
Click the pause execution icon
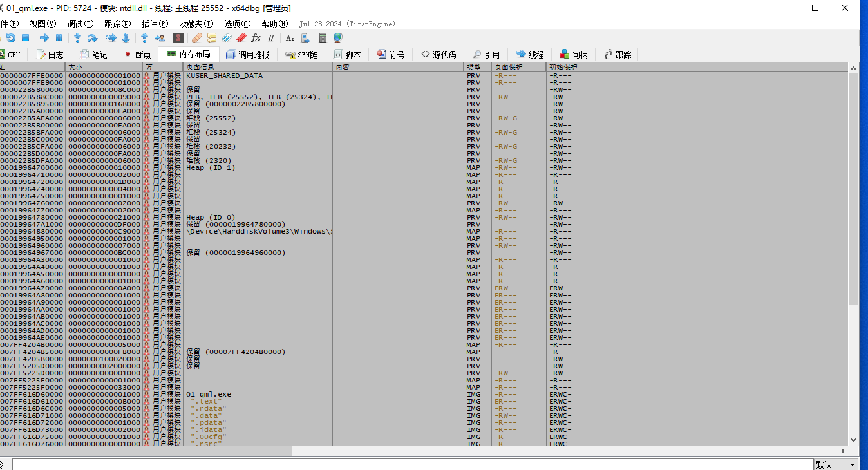pyautogui.click(x=59, y=38)
